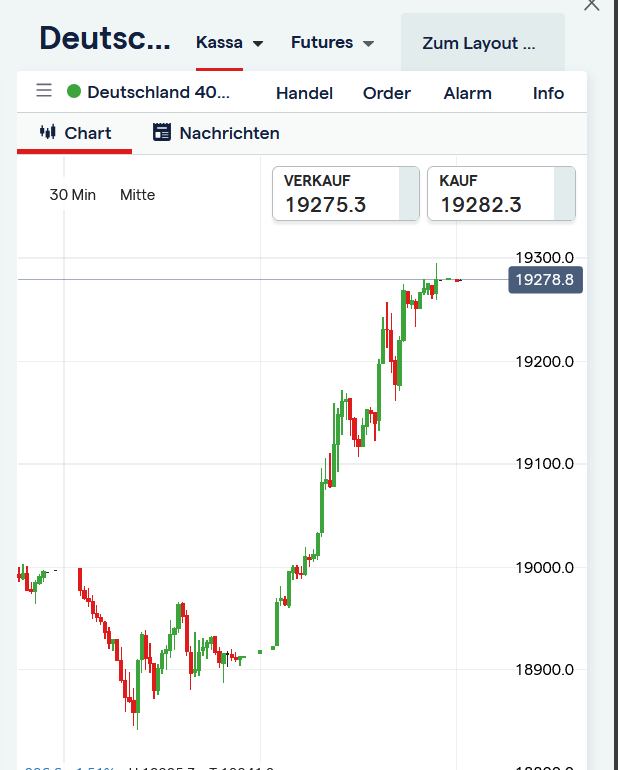This screenshot has height=770, width=618.
Task: Click the Deutschland 40 instrument name
Action: click(x=158, y=92)
